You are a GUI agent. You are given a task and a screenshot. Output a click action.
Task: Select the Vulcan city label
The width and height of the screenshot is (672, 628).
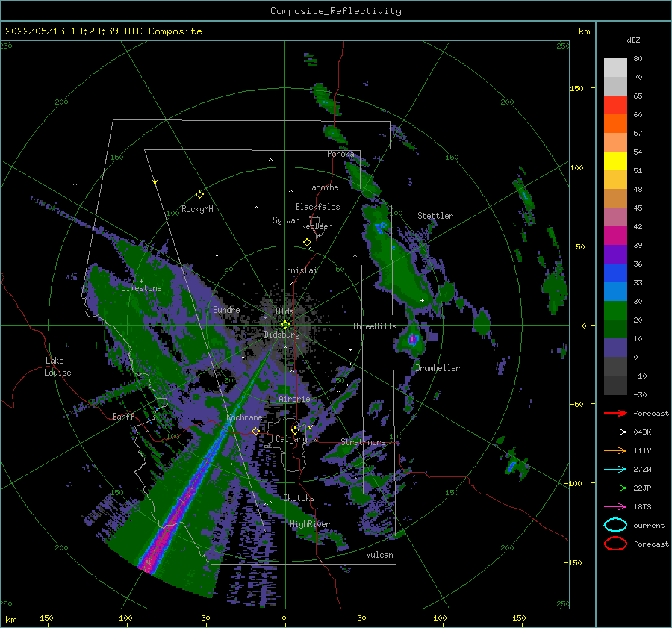(x=380, y=555)
